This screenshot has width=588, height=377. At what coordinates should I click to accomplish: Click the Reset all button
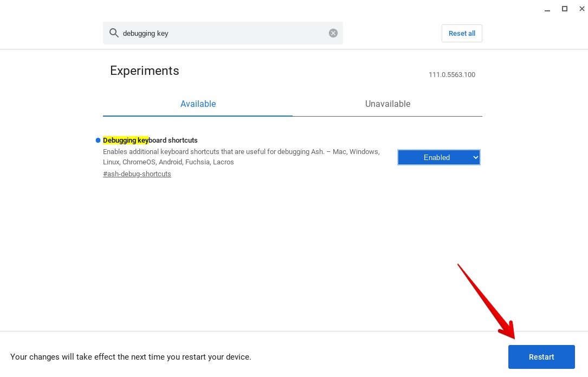tap(462, 33)
